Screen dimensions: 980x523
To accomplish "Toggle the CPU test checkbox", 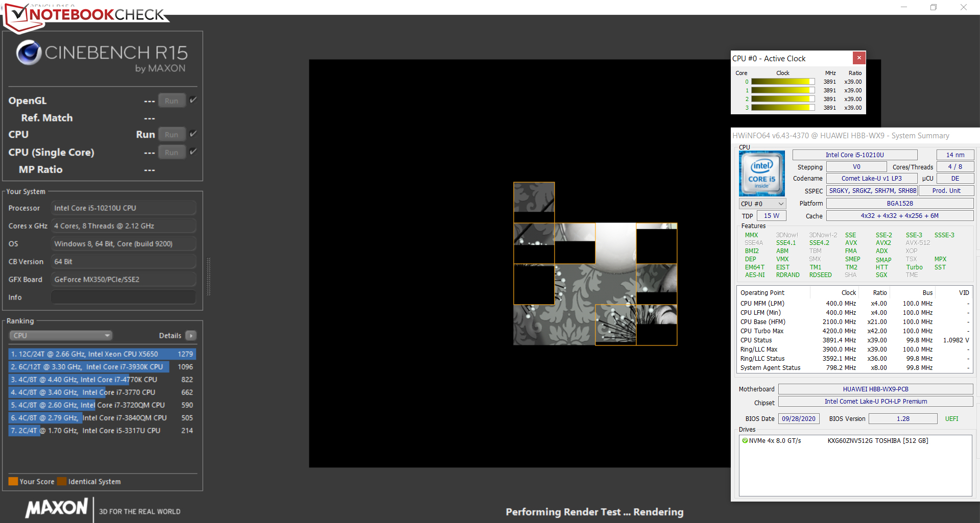I will click(x=193, y=134).
